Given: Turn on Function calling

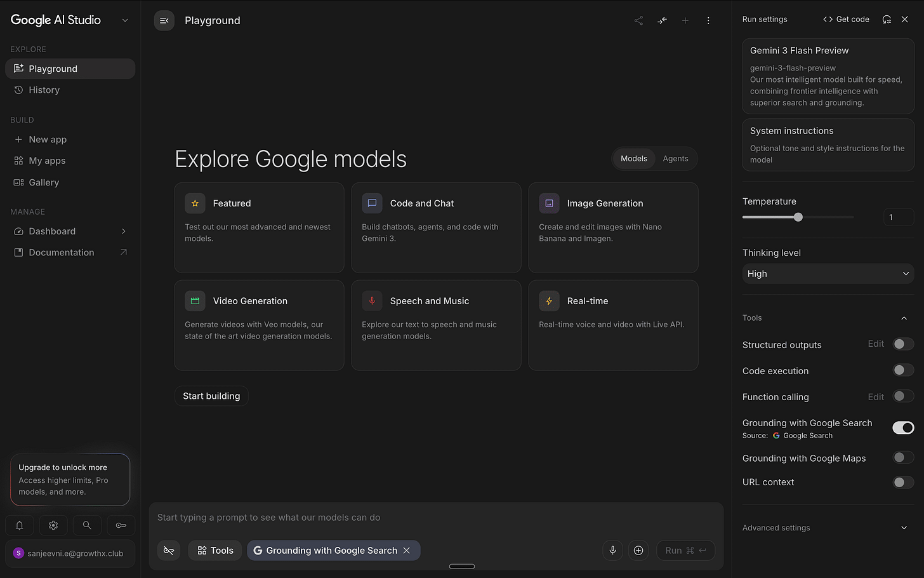Looking at the screenshot, I should click(903, 396).
